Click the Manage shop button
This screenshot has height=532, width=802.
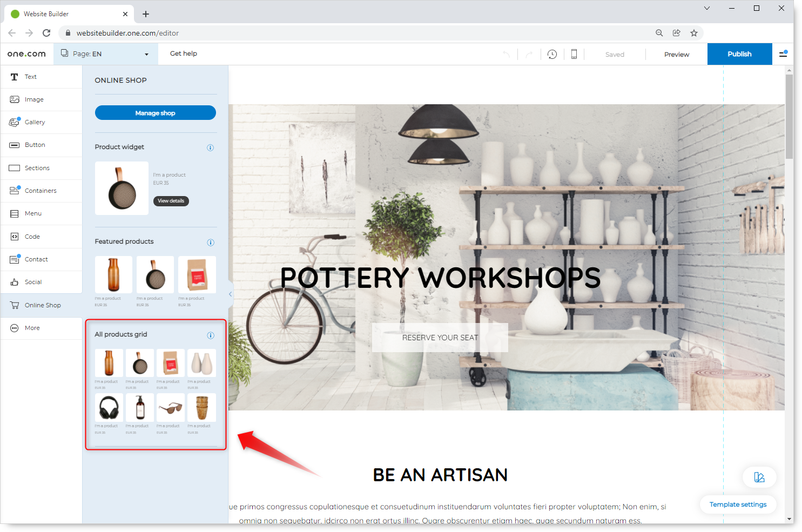tap(156, 113)
